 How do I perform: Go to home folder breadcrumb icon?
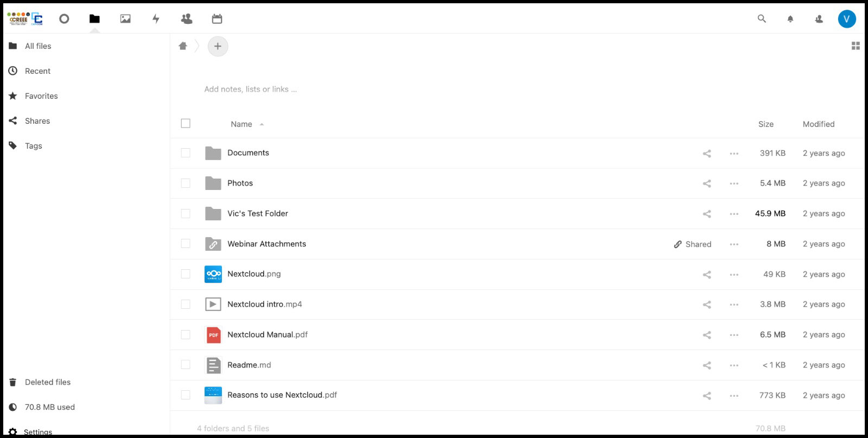pyautogui.click(x=183, y=46)
